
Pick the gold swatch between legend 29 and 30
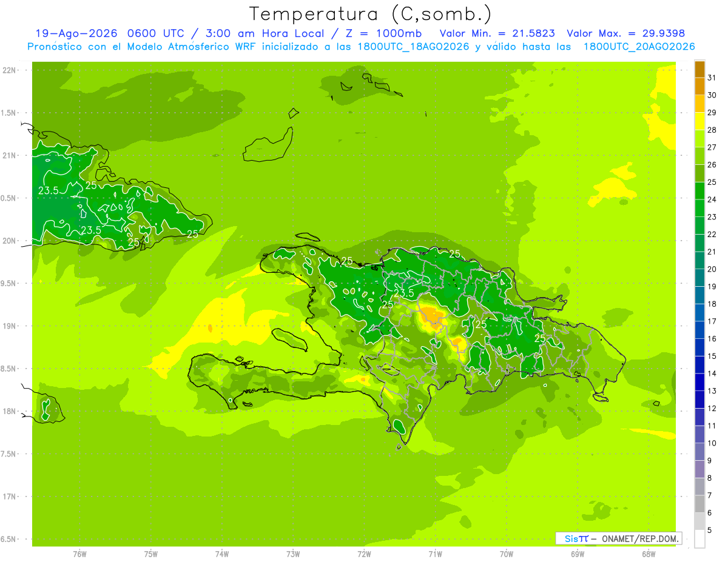pos(699,104)
